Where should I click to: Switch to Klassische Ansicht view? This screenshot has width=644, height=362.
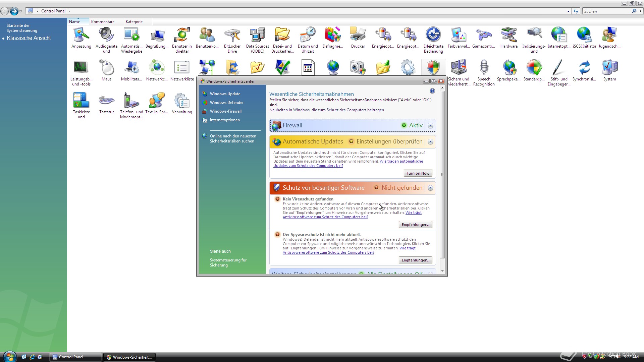(29, 38)
